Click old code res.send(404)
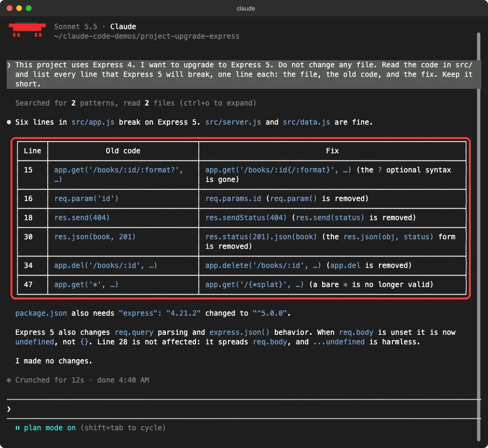488x448 pixels. (82, 218)
